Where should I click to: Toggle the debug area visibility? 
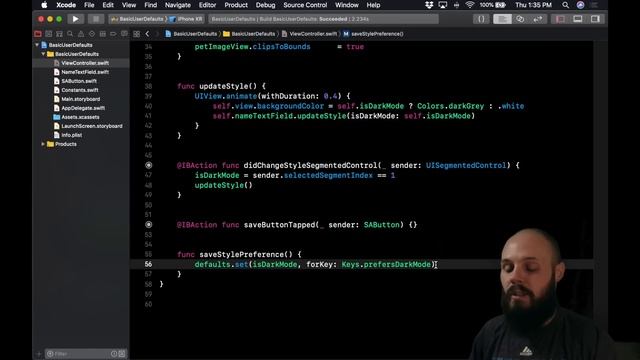point(578,19)
